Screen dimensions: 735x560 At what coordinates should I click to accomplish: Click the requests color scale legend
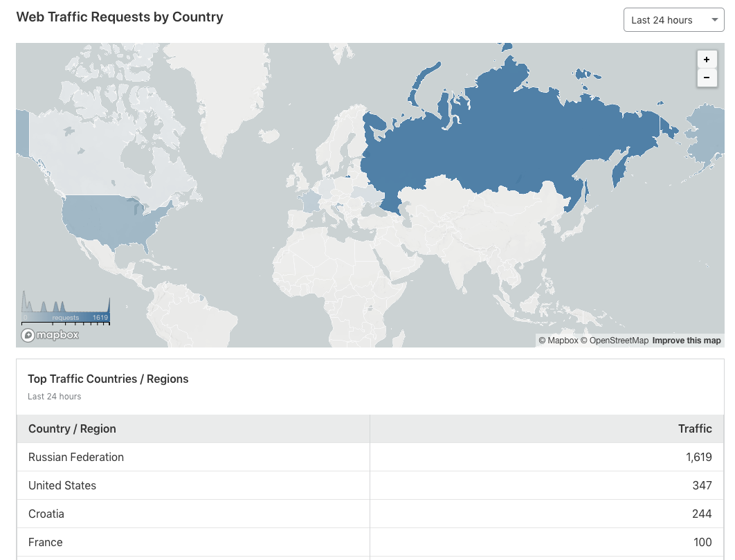click(x=66, y=309)
